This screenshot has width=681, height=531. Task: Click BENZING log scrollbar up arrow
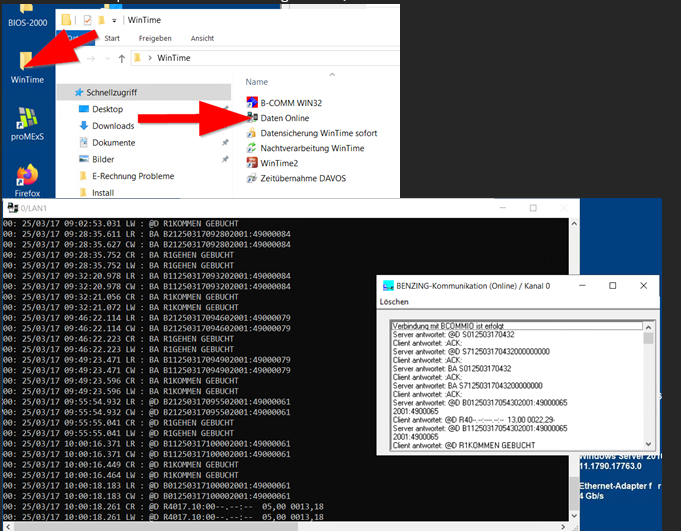(648, 327)
